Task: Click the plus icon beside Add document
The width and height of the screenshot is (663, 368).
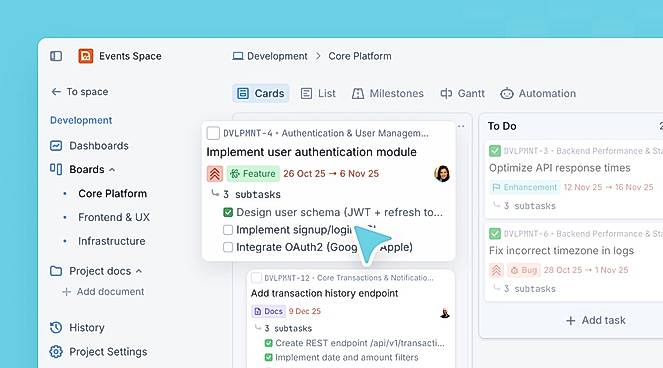Action: click(66, 292)
